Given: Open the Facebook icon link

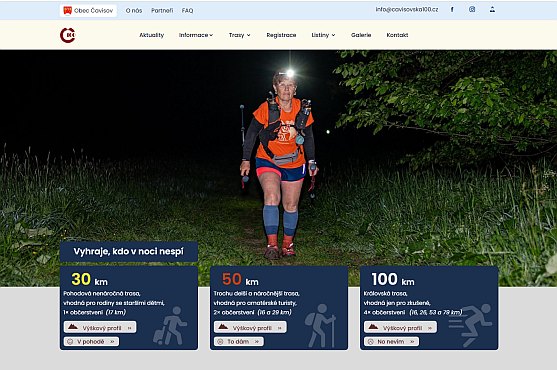Looking at the screenshot, I should coord(452,10).
